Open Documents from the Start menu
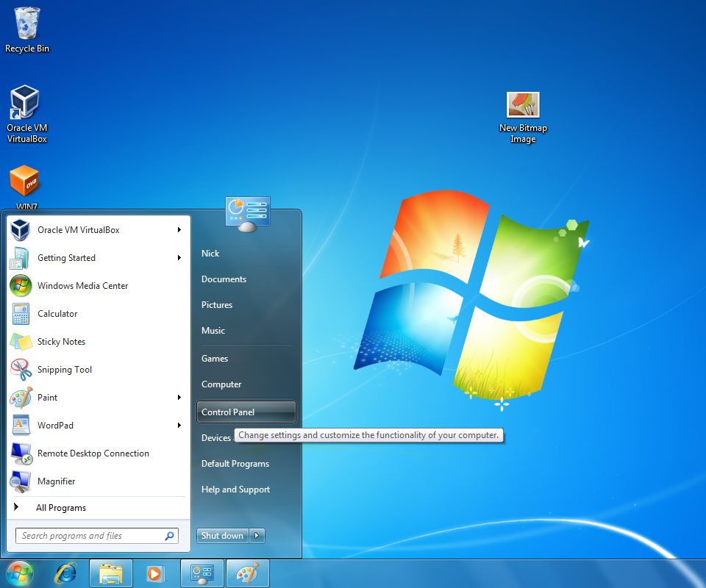The width and height of the screenshot is (706, 588). pyautogui.click(x=223, y=279)
